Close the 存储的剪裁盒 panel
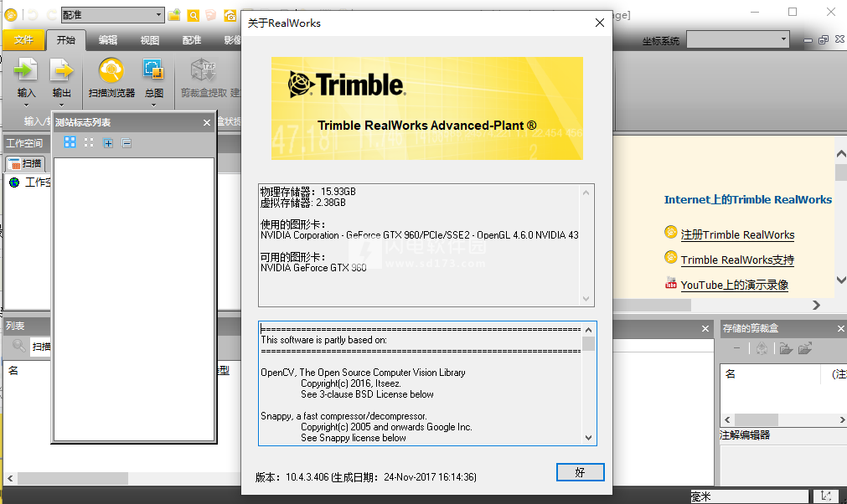Viewport: 847px width, 504px height. (840, 328)
